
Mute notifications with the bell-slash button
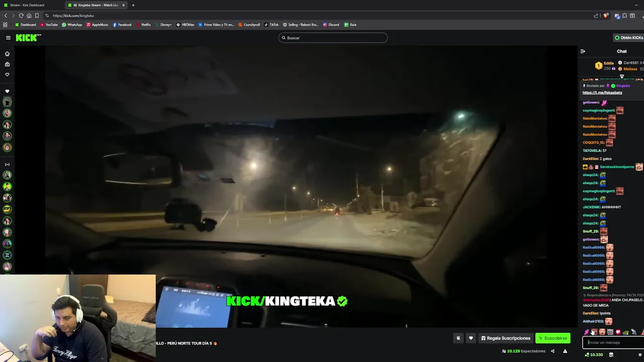[x=458, y=338]
